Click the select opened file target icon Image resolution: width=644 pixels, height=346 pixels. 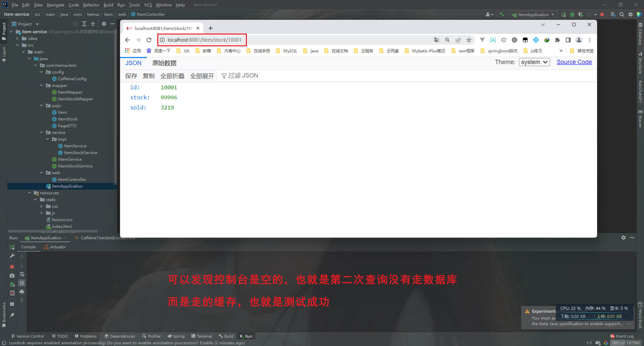click(x=75, y=24)
